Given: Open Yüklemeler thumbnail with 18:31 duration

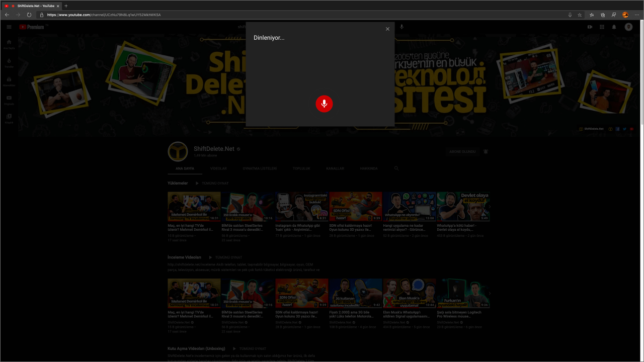Looking at the screenshot, I should click(194, 207).
